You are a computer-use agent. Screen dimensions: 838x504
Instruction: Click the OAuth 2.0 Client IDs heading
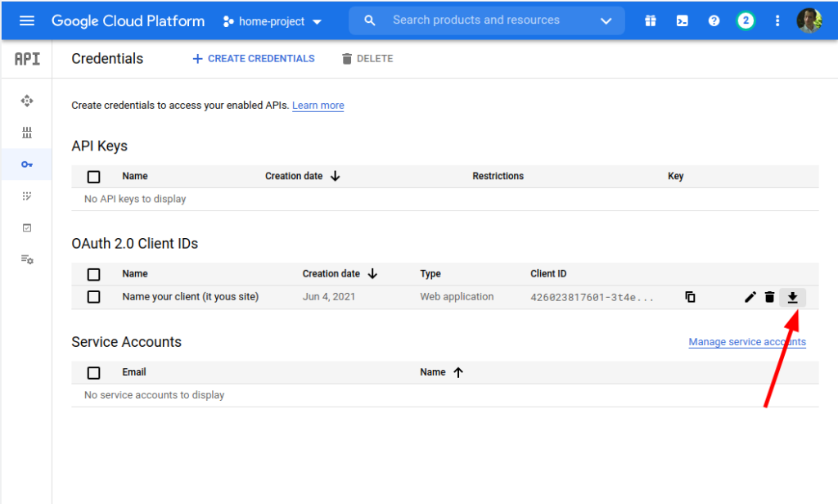click(135, 244)
